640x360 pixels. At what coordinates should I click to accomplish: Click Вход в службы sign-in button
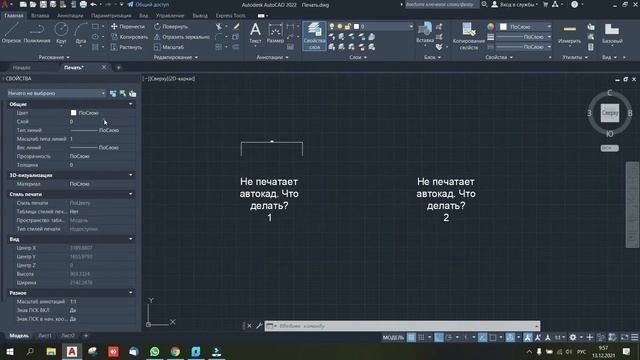pyautogui.click(x=514, y=4)
